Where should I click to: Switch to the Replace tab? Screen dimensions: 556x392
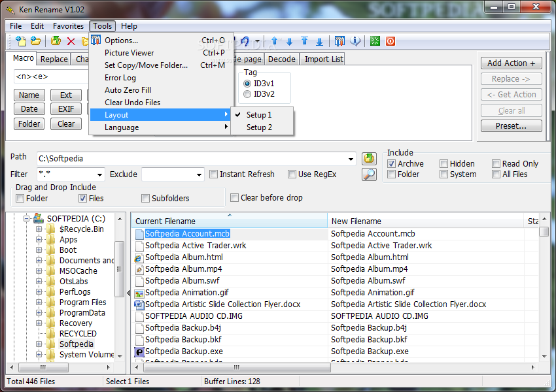pos(54,59)
